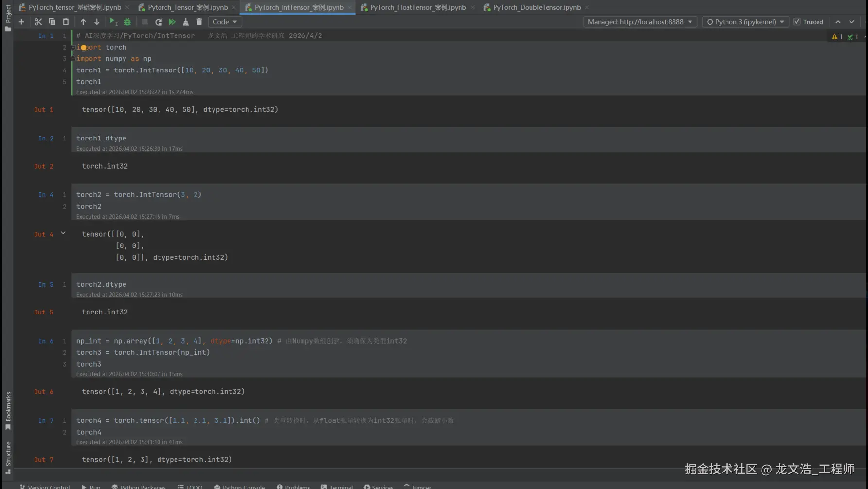Clear all outputs with the broom icon
Image resolution: width=868 pixels, height=489 pixels.
(x=186, y=22)
